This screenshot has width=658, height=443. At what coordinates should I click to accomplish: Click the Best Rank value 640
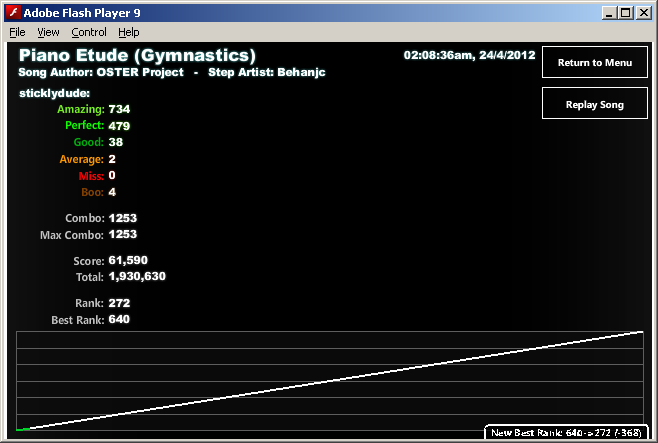(119, 319)
